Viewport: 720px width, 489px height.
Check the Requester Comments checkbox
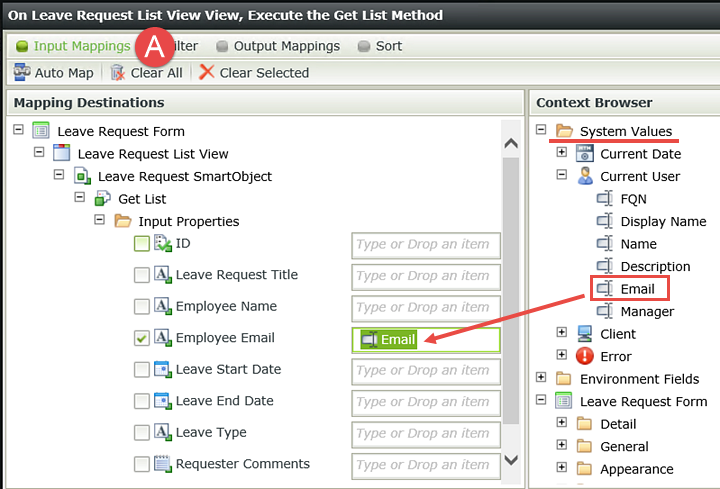coord(141,464)
